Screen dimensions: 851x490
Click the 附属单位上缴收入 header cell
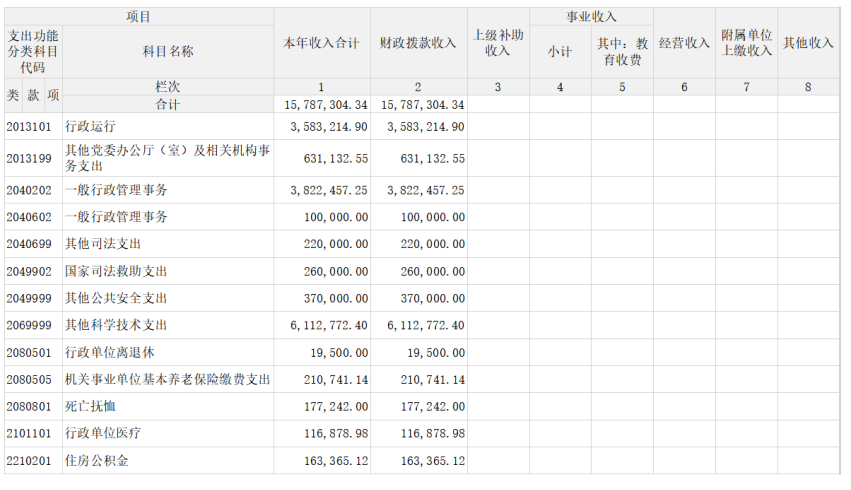click(746, 43)
